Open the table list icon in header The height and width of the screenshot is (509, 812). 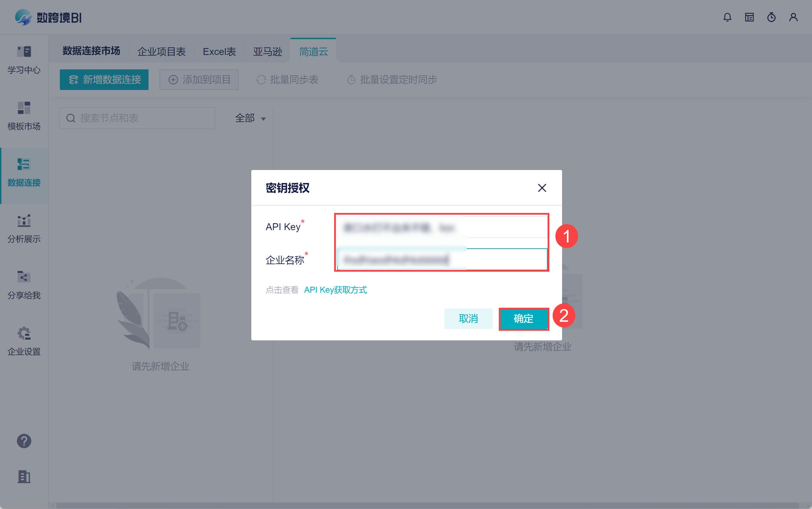click(x=749, y=17)
